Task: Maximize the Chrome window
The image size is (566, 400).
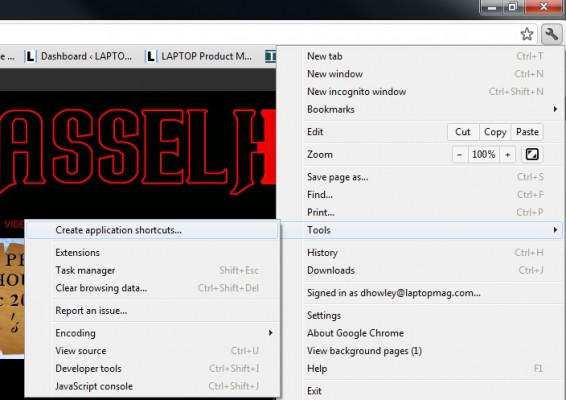Action: point(513,6)
